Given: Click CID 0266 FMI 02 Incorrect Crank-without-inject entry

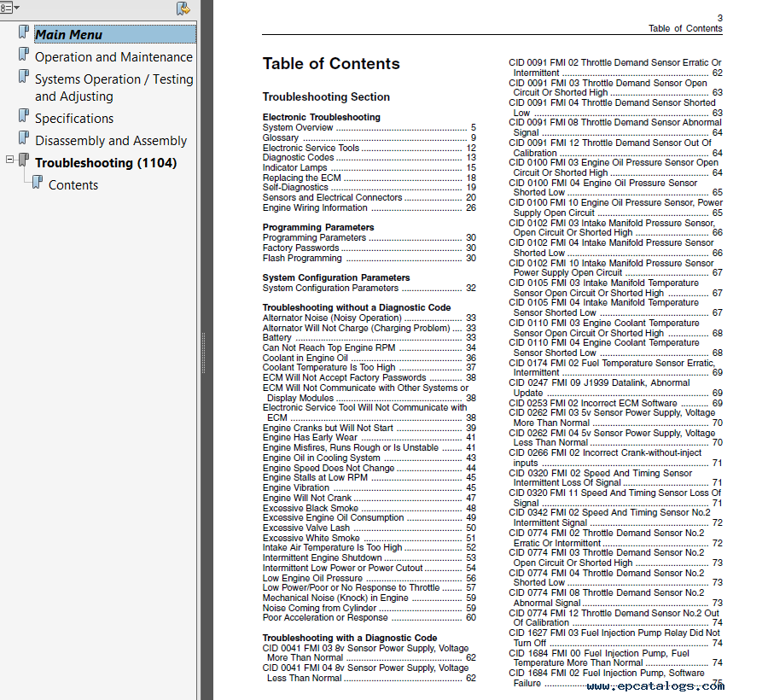Looking at the screenshot, I should coord(615,458).
